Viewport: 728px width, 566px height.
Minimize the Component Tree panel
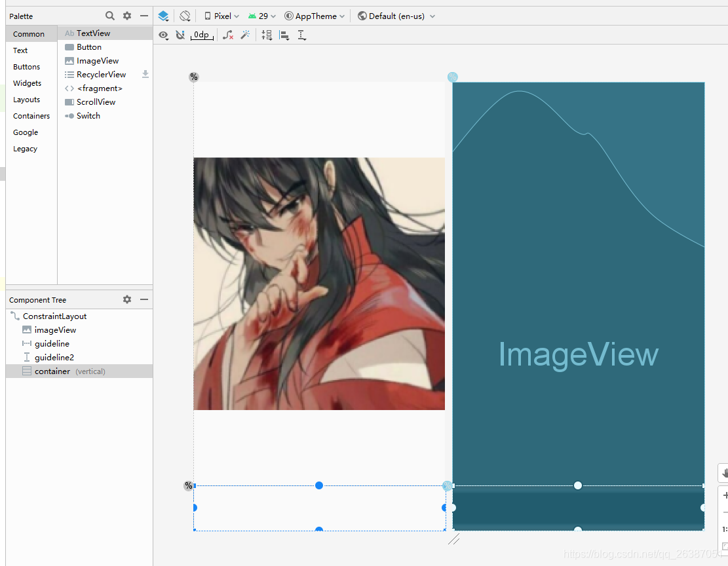(144, 299)
